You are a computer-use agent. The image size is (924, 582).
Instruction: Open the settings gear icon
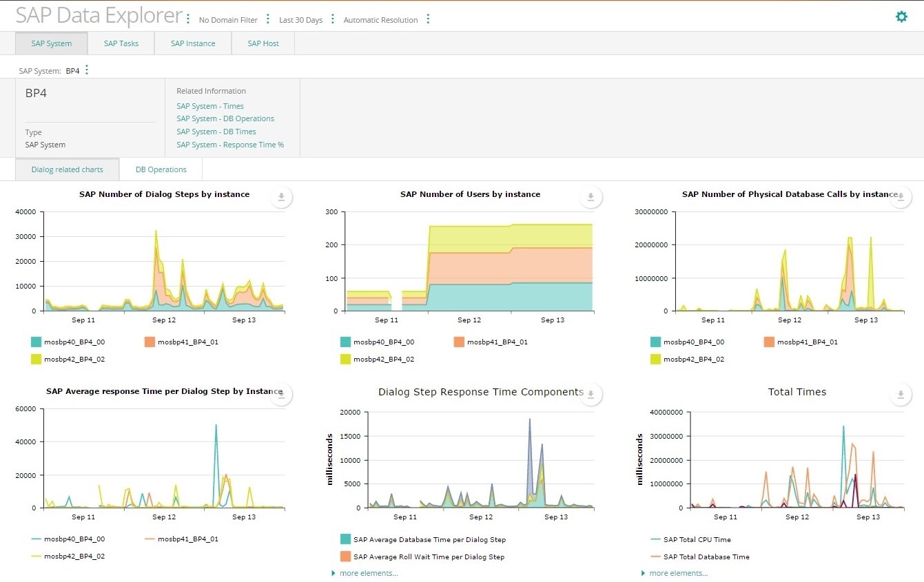click(x=901, y=17)
